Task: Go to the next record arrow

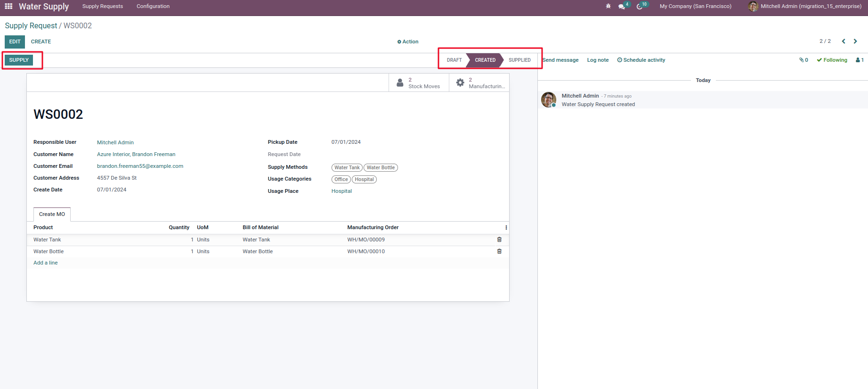Action: (855, 41)
